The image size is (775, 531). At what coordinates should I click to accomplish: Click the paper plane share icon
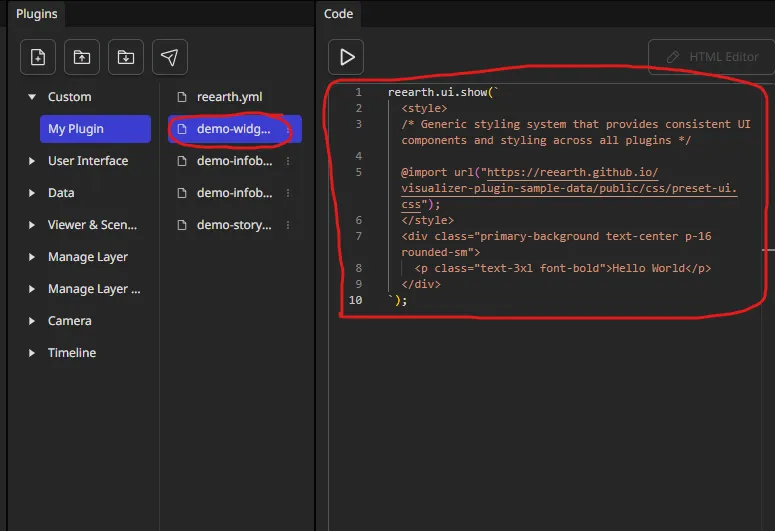170,57
